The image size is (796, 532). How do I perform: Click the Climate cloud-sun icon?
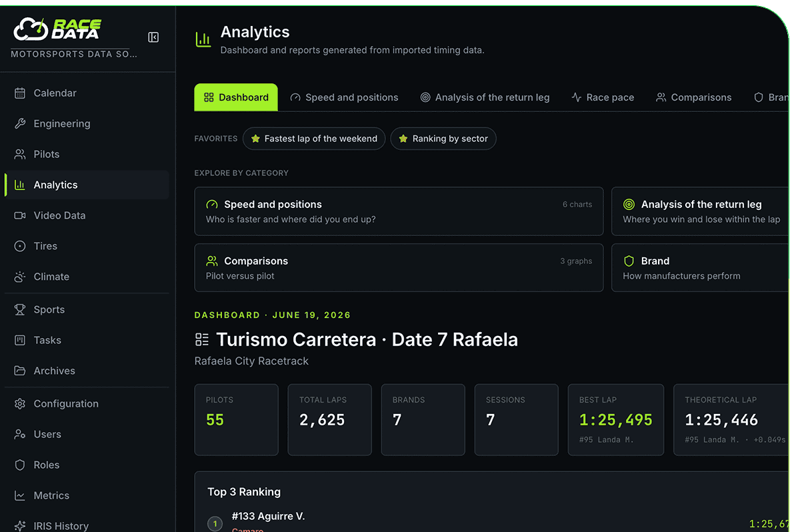click(x=20, y=277)
